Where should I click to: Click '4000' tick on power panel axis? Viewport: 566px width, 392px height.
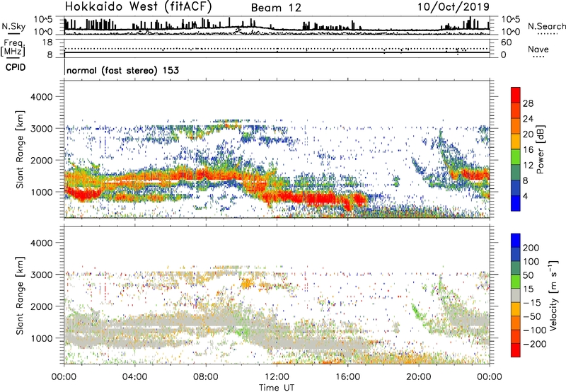41,97
